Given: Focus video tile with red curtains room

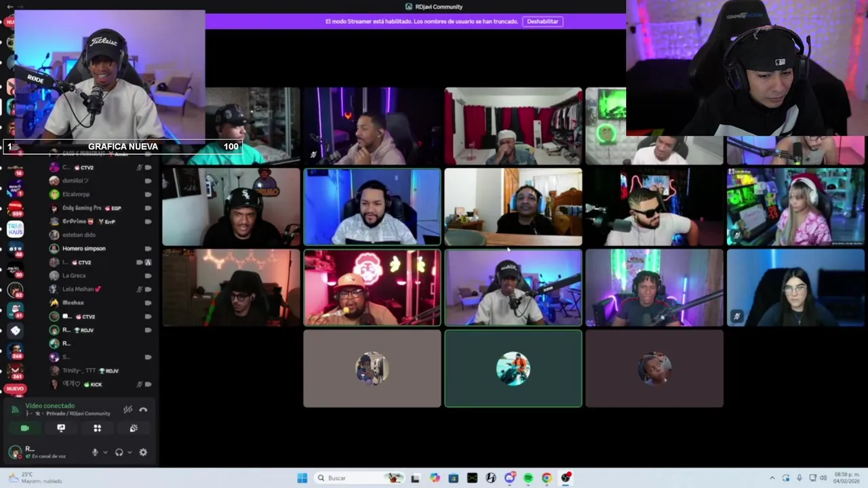Looking at the screenshot, I should click(x=513, y=126).
